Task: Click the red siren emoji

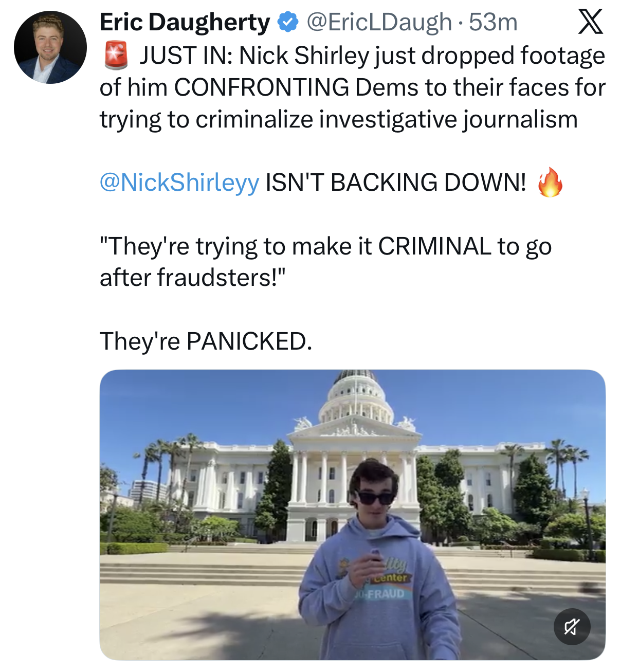Action: (116, 56)
